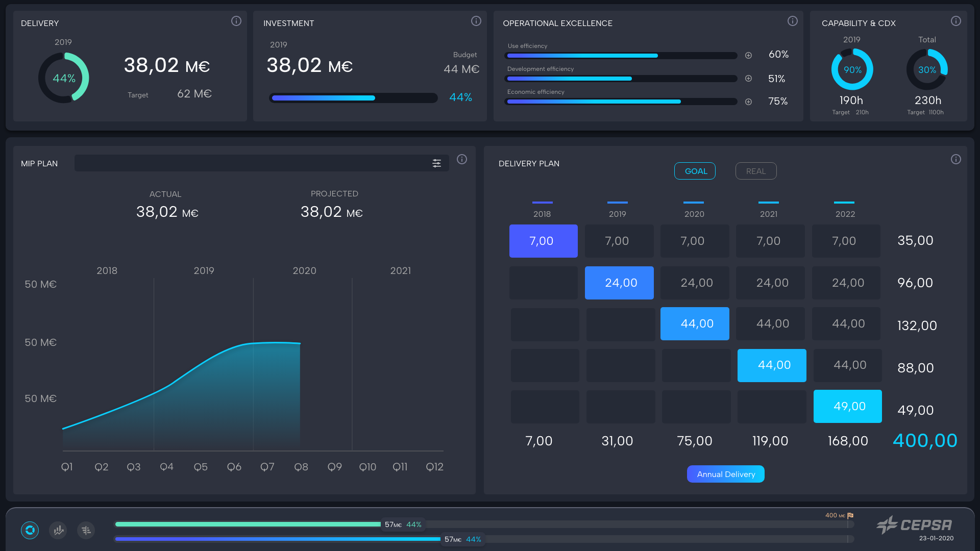
Task: Click the 132,00 row total
Action: tap(917, 325)
